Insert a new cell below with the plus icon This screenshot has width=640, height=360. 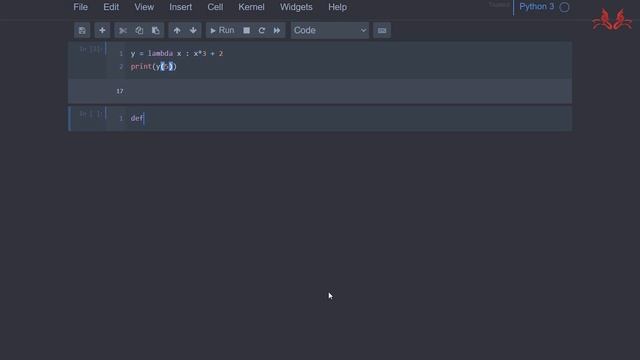pos(102,31)
